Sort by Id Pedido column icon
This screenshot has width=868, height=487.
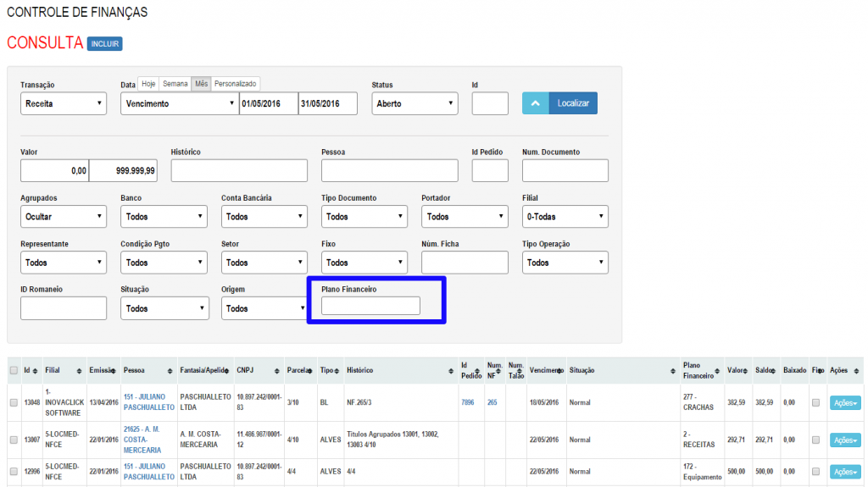(479, 371)
